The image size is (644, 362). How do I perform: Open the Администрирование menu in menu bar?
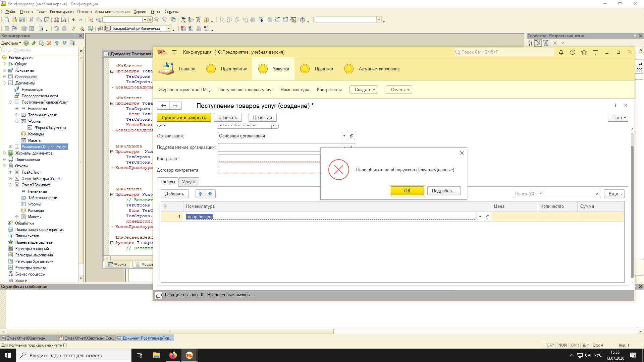[112, 12]
